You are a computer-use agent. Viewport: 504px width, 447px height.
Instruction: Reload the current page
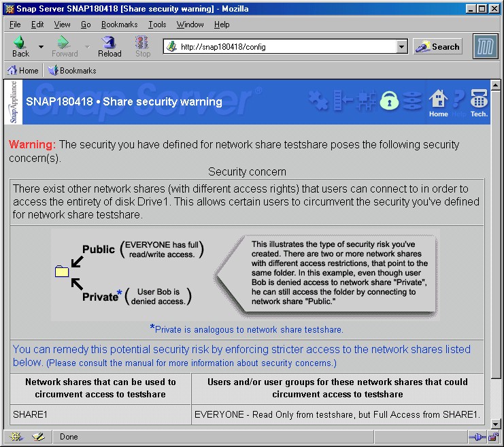click(110, 46)
